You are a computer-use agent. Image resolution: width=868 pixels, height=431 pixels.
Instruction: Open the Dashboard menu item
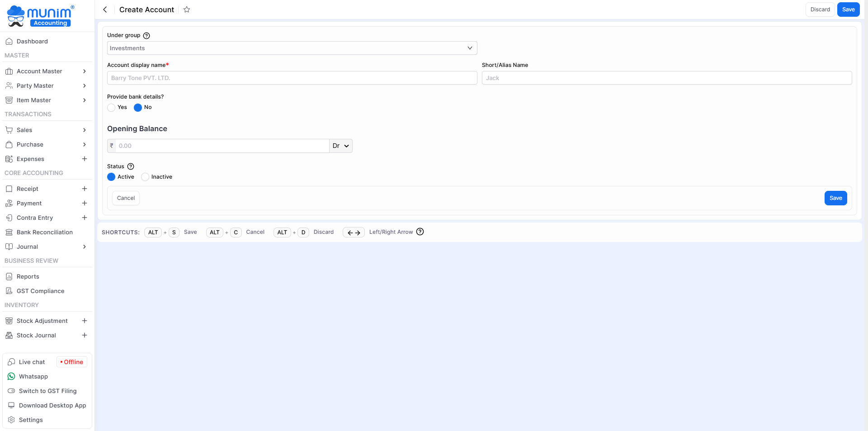pos(32,41)
